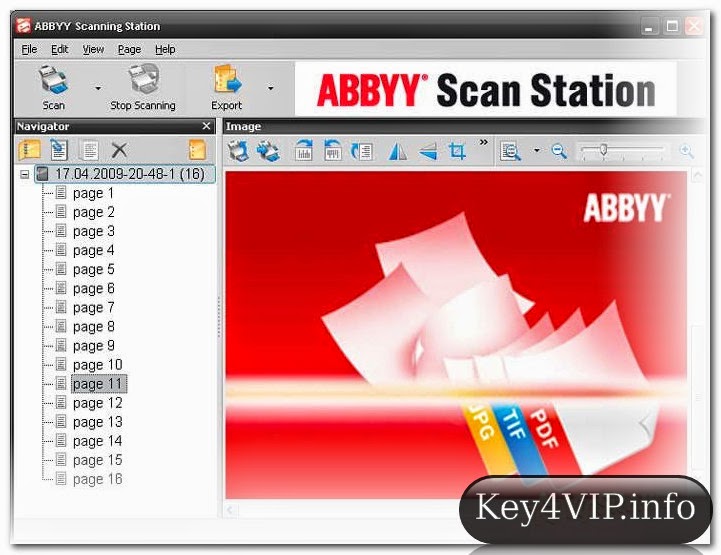Select page 6 in the tree
This screenshot has height=555, width=721.
93,288
